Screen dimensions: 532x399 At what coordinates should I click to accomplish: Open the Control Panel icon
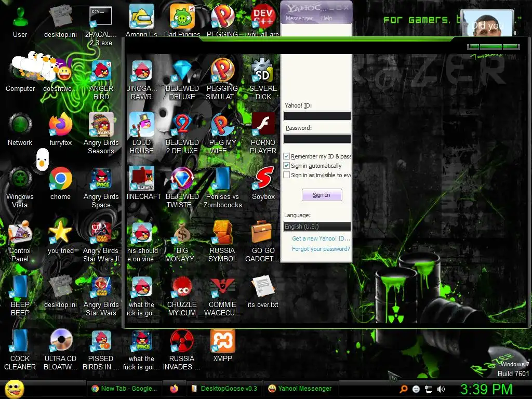(20, 242)
